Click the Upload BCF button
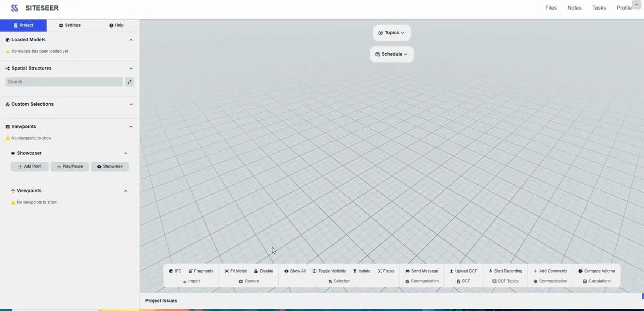This screenshot has height=311, width=644. pos(463,271)
